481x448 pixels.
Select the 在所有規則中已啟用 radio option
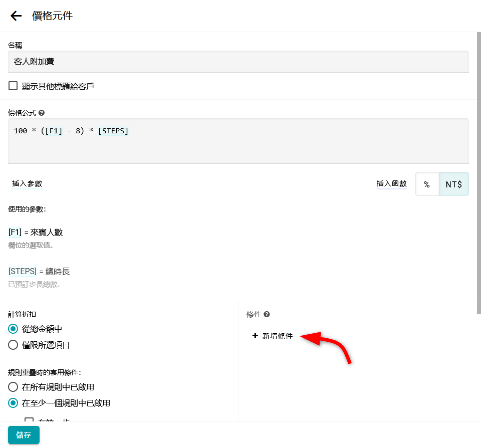pyautogui.click(x=13, y=387)
